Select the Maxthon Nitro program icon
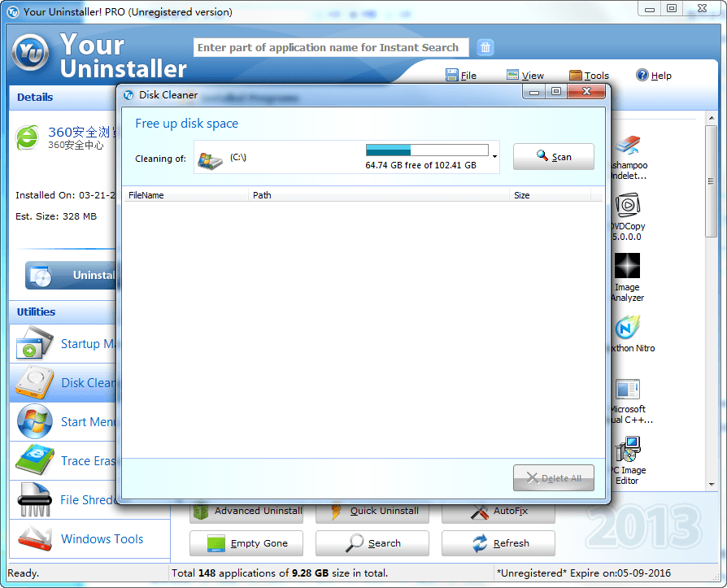The width and height of the screenshot is (727, 588). pos(628,327)
